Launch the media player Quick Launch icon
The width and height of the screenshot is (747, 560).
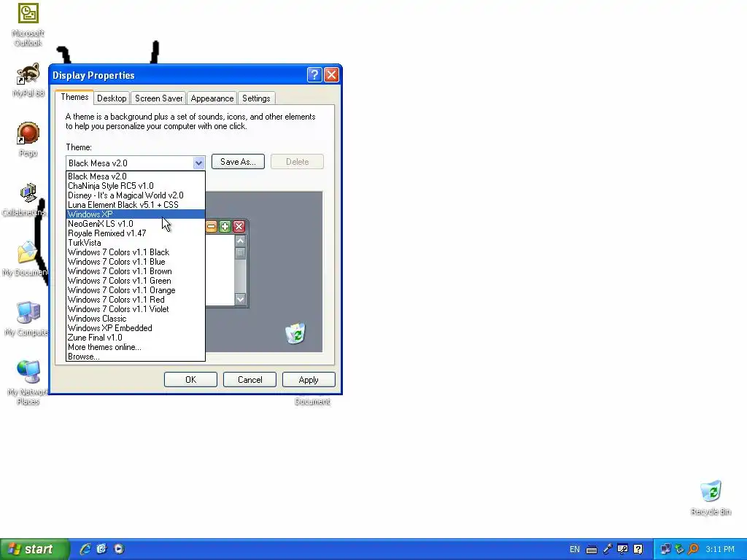click(119, 549)
